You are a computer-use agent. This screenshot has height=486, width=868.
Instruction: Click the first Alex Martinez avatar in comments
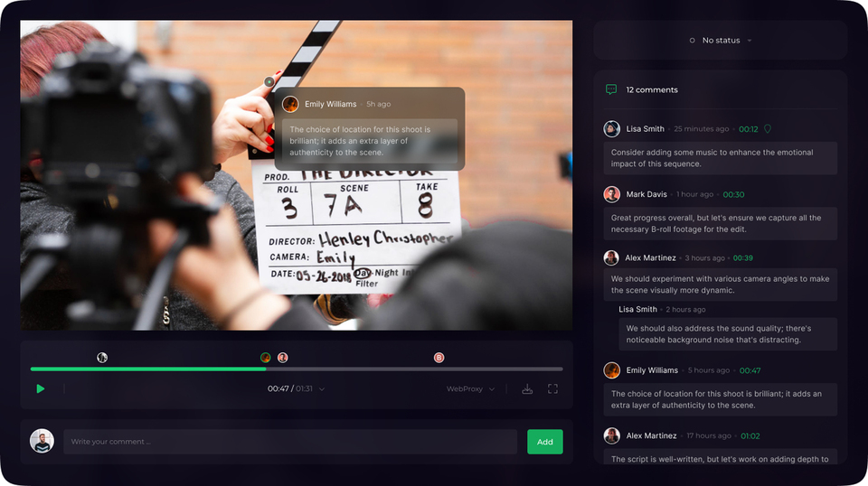(x=612, y=258)
